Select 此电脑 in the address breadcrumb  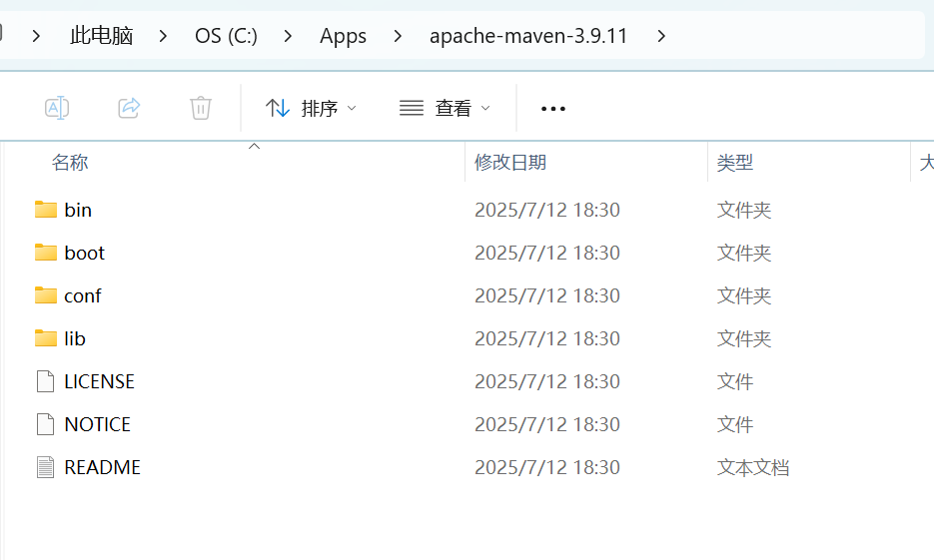coord(101,36)
